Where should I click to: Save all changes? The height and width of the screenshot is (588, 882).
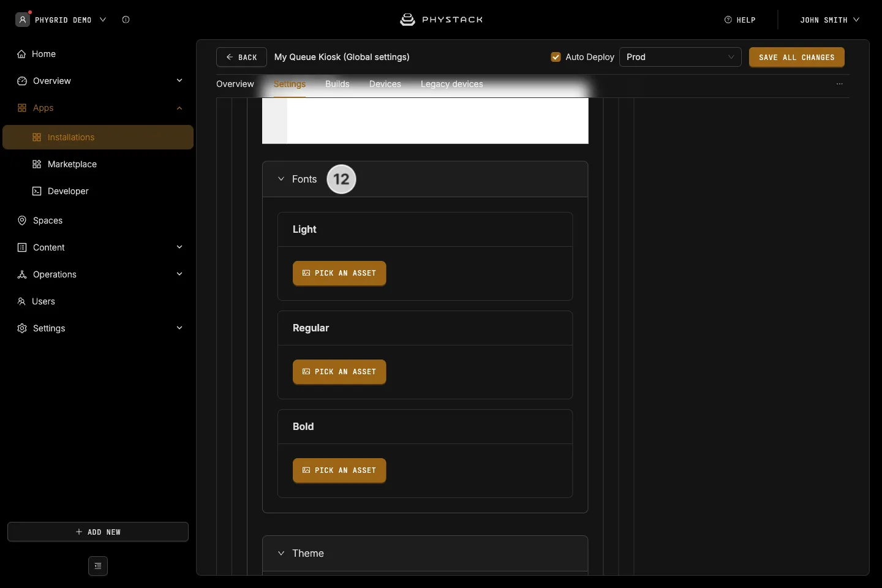pyautogui.click(x=797, y=57)
